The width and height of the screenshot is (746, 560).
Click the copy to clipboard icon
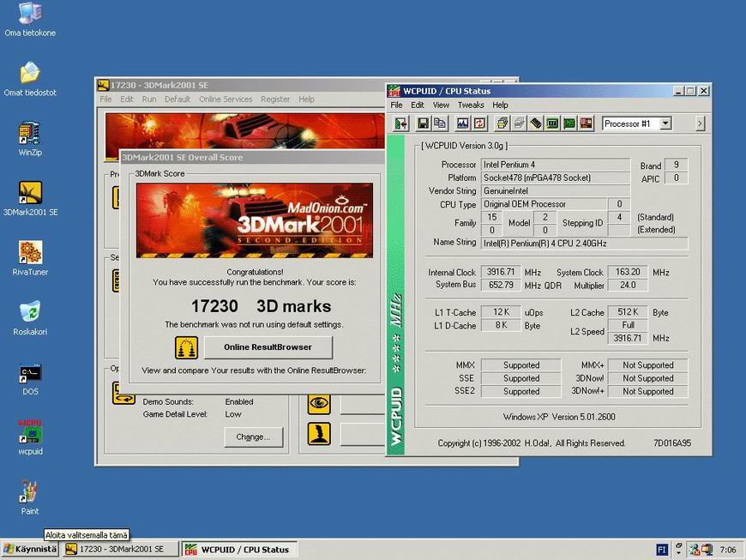pyautogui.click(x=440, y=123)
